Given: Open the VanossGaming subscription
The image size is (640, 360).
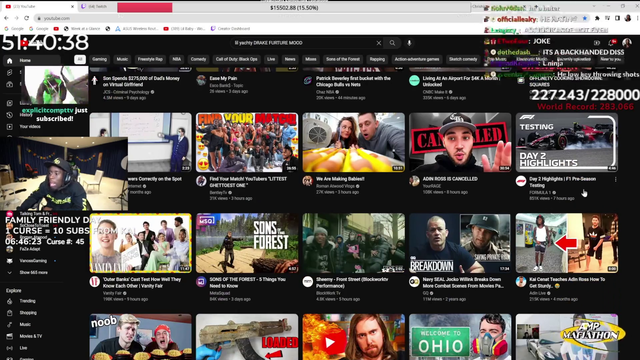Looking at the screenshot, I should pyautogui.click(x=29, y=261).
